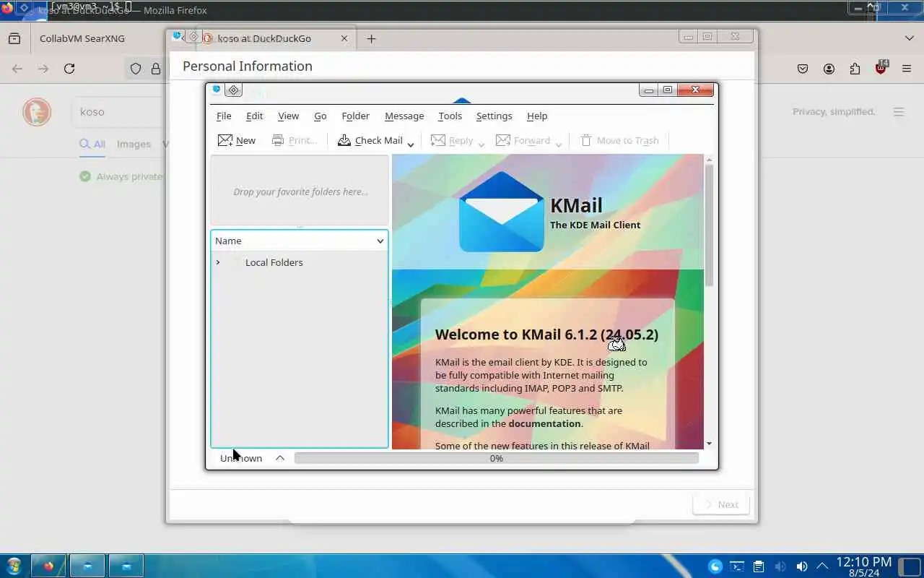The width and height of the screenshot is (924, 578).
Task: Click KMail welcome page vertical scrollbar
Action: [709, 225]
